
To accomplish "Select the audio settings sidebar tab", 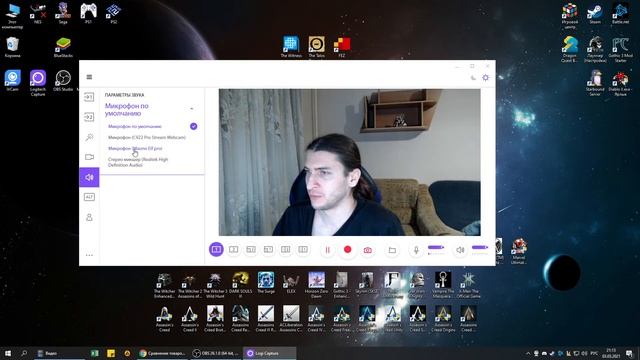I will [x=89, y=177].
